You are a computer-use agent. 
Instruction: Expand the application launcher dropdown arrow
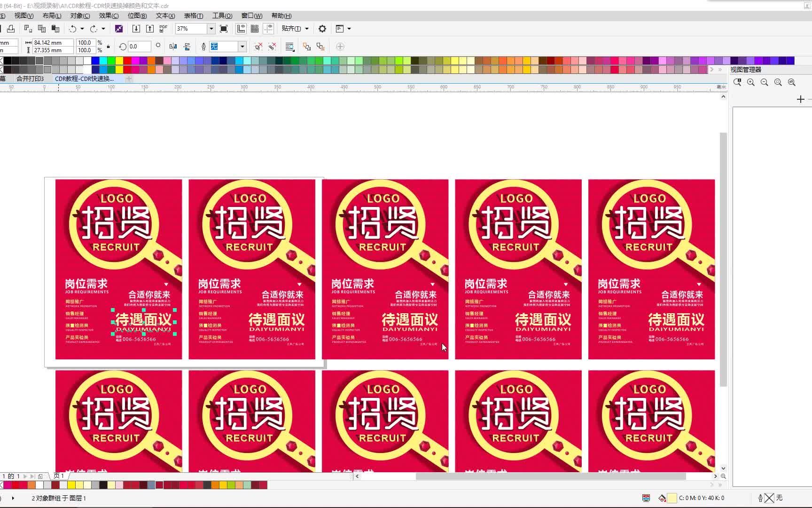[x=349, y=29]
